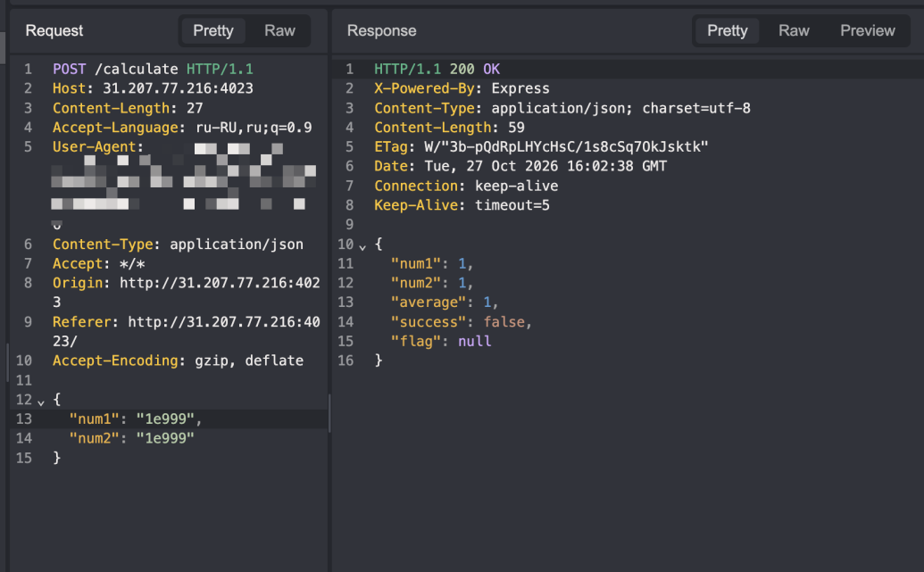Viewport: 924px width, 572px height.
Task: Switch Request view to Pretty tab
Action: tap(212, 30)
